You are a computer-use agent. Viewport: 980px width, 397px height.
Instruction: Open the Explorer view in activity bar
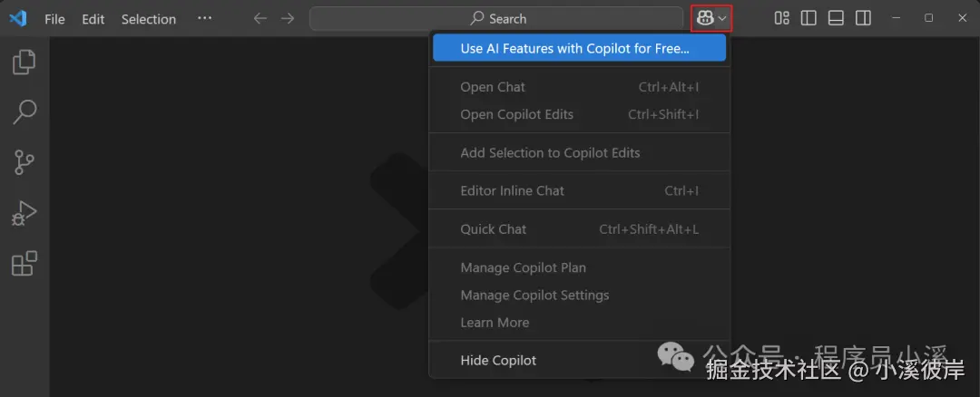[x=24, y=63]
